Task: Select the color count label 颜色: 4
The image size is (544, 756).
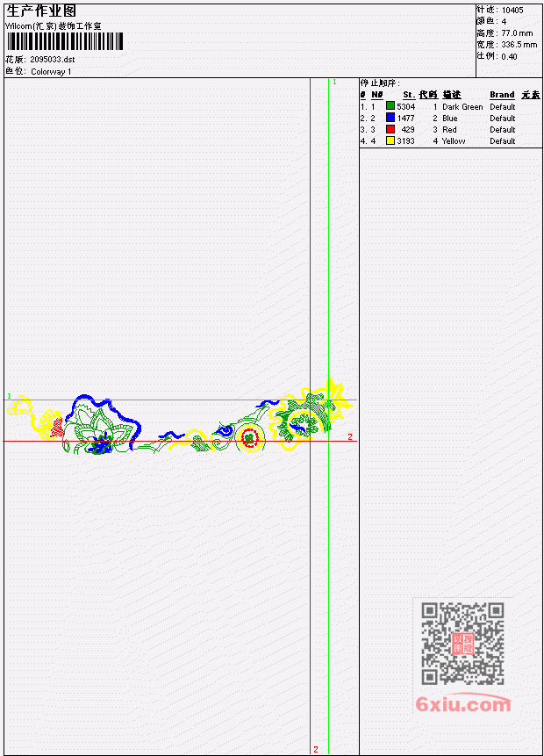Action: (x=491, y=22)
